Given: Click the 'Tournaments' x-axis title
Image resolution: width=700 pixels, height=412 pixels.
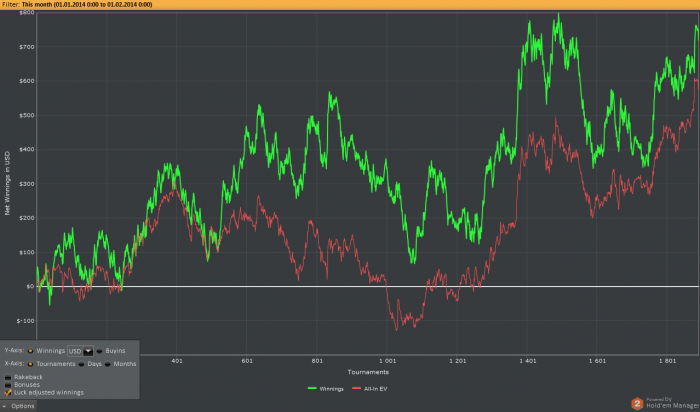Looking at the screenshot, I should click(368, 372).
